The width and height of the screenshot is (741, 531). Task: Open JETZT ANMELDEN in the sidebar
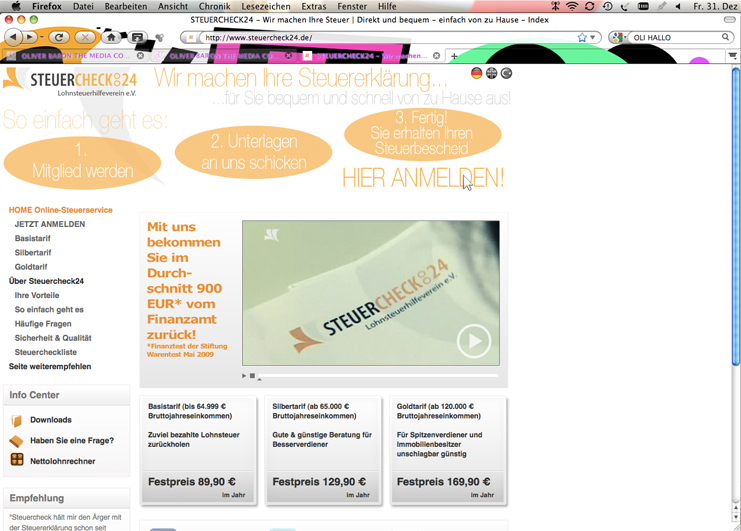click(x=50, y=224)
